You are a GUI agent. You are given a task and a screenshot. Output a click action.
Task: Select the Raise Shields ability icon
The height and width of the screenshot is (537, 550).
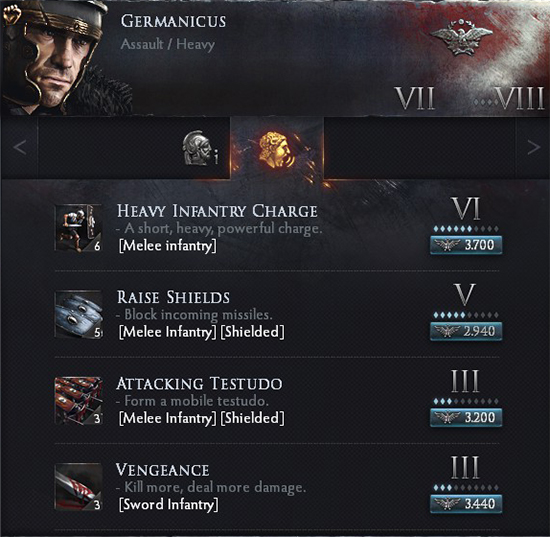pos(79,314)
